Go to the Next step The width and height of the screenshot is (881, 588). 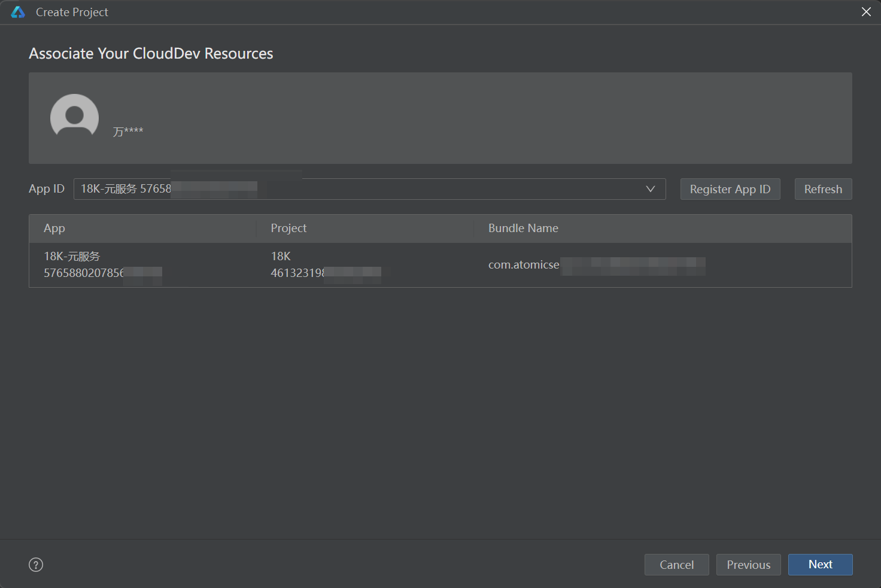coord(820,565)
